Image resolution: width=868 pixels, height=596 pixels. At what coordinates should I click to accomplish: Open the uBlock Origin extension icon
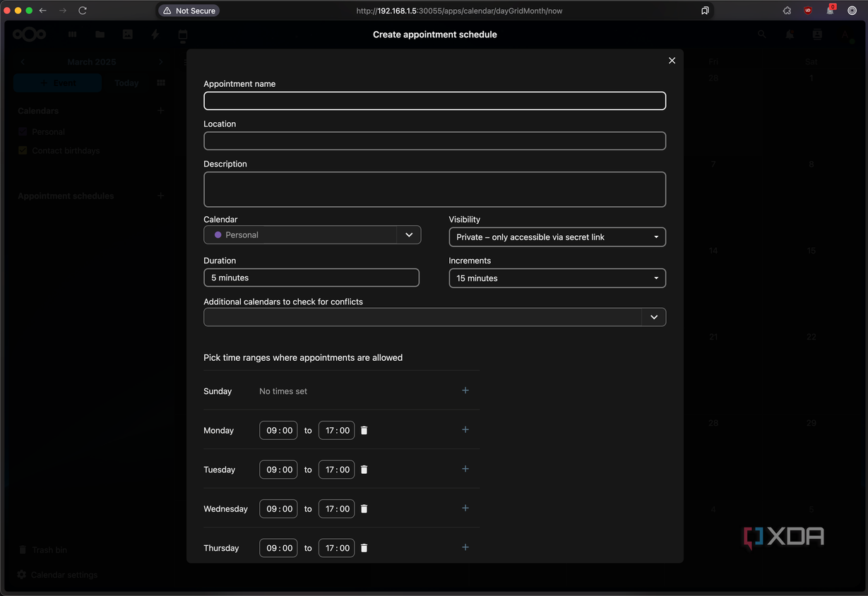(x=808, y=11)
